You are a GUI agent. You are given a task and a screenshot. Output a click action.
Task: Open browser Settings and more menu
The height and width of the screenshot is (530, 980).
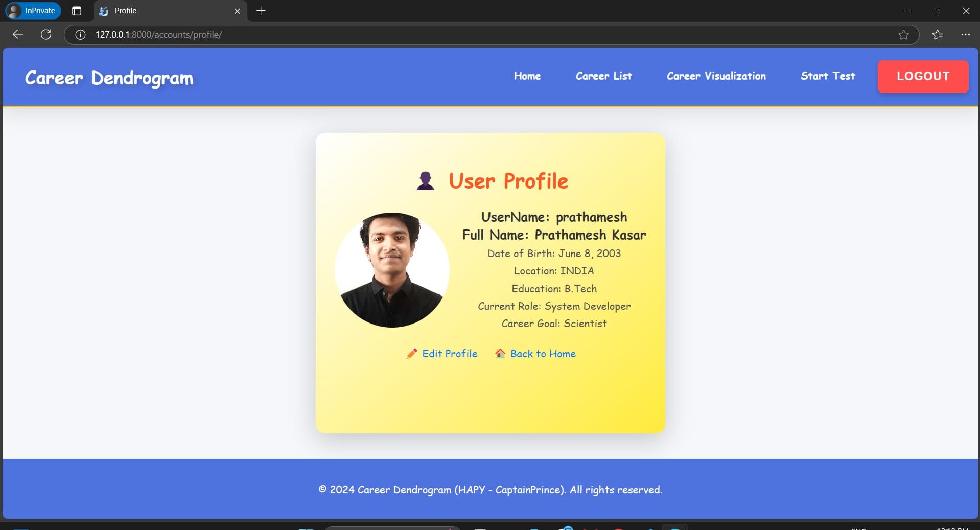(x=965, y=35)
